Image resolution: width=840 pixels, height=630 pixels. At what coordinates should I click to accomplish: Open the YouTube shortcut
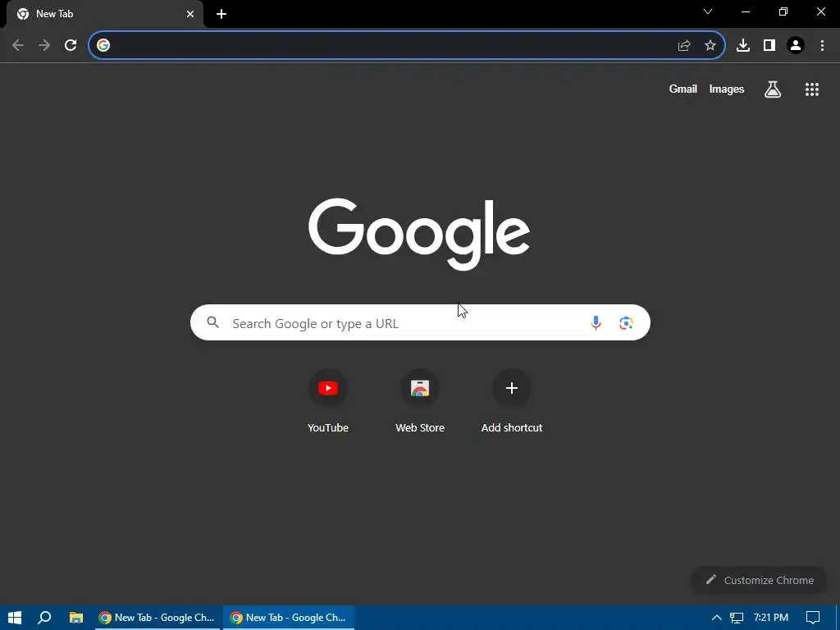(x=328, y=402)
